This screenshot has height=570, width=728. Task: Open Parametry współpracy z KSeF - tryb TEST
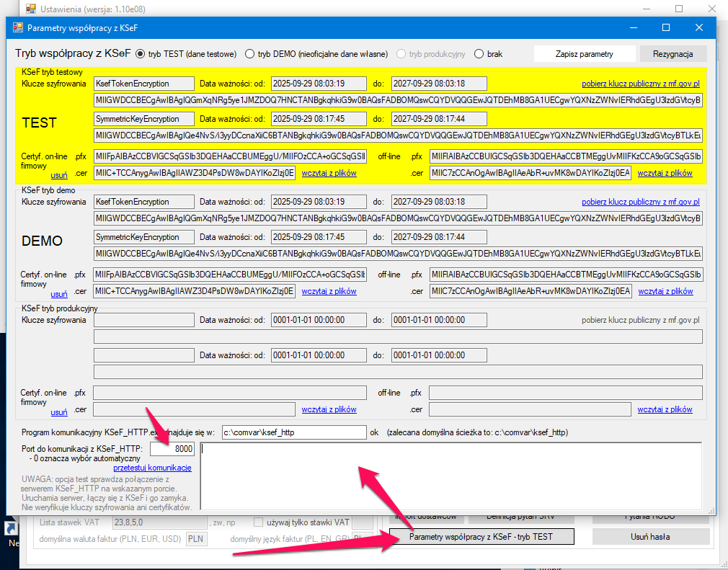coord(481,537)
